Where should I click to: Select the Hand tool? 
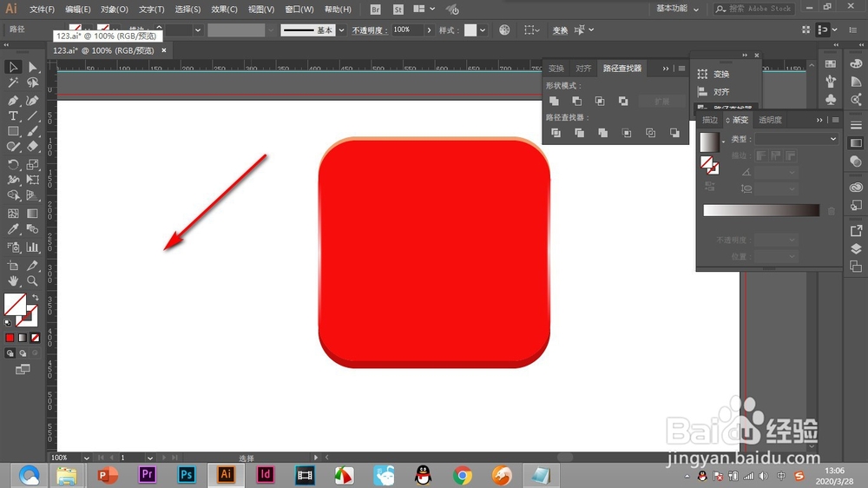coord(13,280)
